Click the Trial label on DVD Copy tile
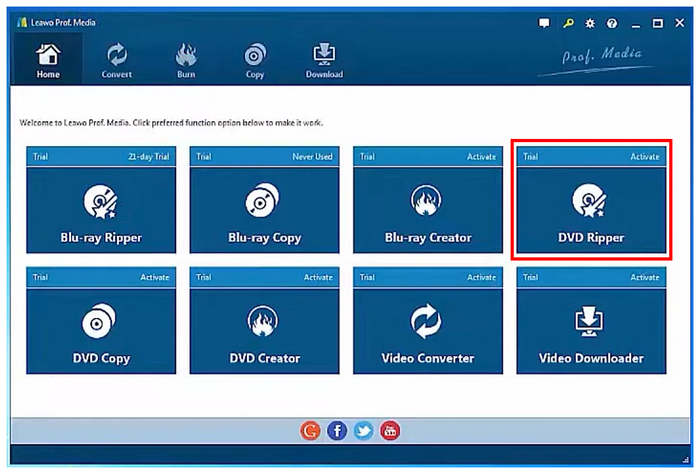 (40, 277)
